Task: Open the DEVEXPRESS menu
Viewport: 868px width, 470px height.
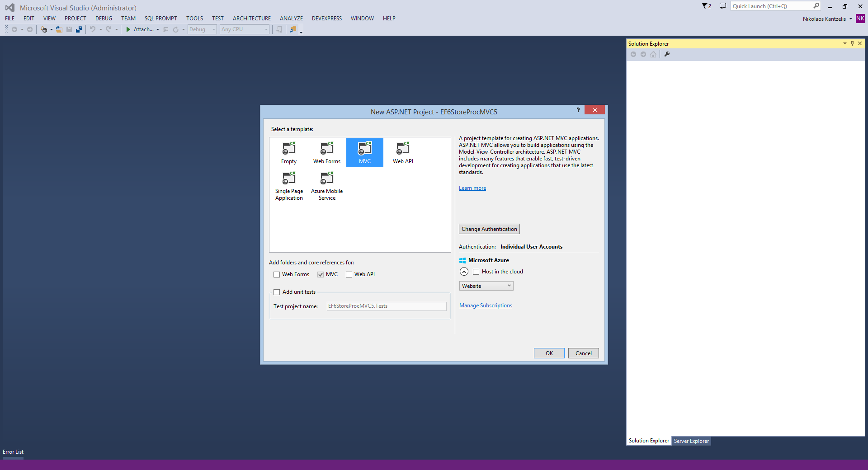Action: pos(327,19)
